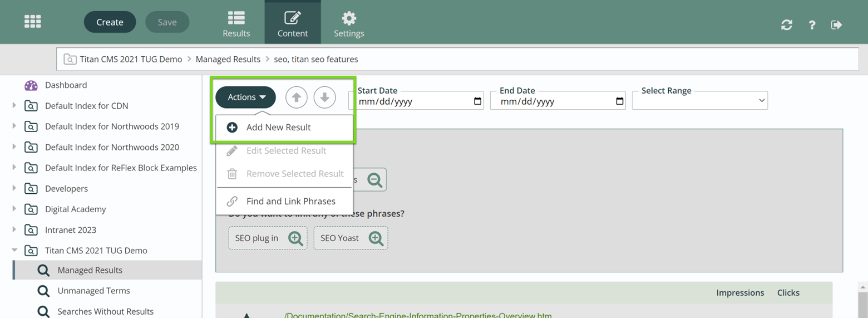Select Default Index for CDN item
Screen dimensions: 868x318
pos(86,106)
